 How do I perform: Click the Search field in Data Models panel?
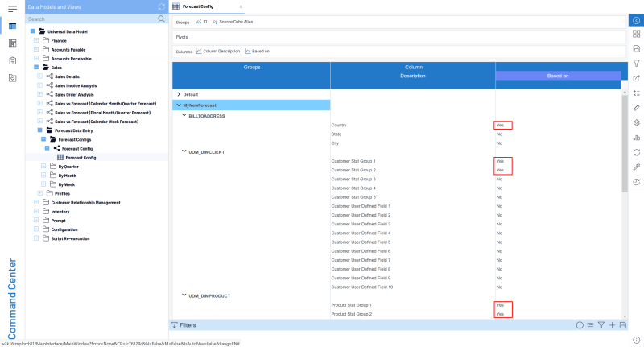pyautogui.click(x=89, y=19)
